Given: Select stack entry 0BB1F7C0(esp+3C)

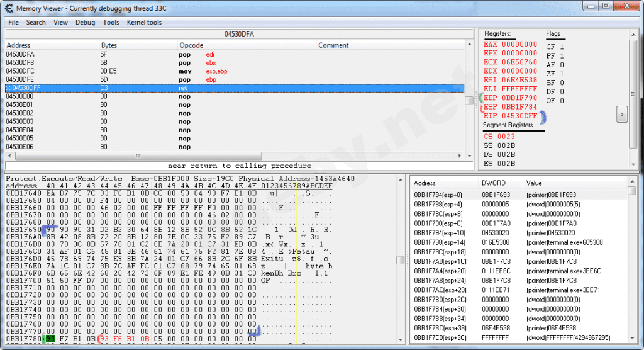Looking at the screenshot, I should tap(519, 337).
